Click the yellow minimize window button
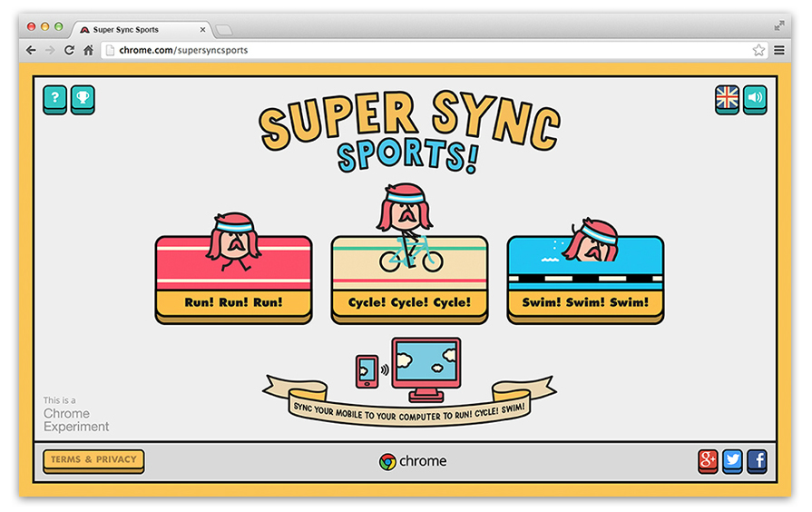The height and width of the screenshot is (512, 812). coord(45,26)
